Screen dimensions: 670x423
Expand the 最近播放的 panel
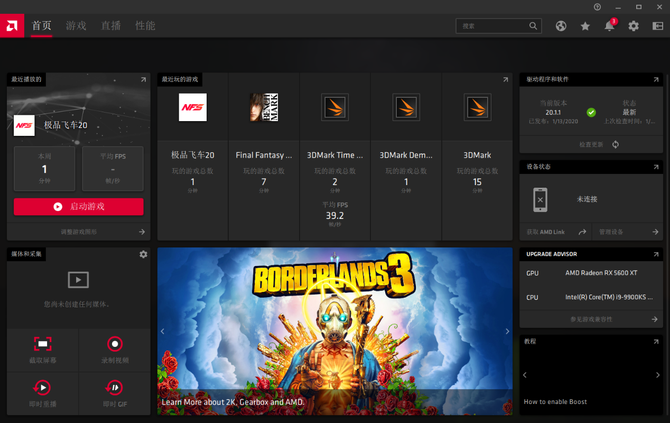(143, 79)
